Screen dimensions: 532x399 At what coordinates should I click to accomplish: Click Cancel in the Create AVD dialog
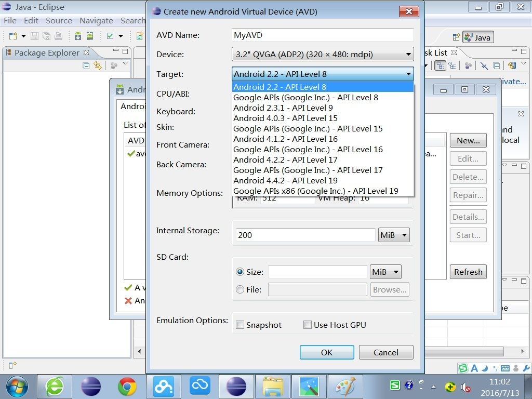[386, 352]
